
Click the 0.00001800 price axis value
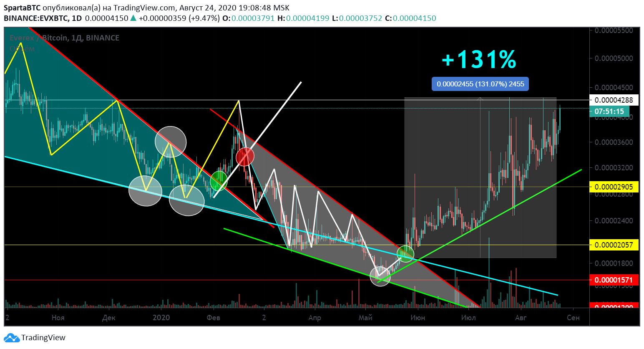point(614,263)
